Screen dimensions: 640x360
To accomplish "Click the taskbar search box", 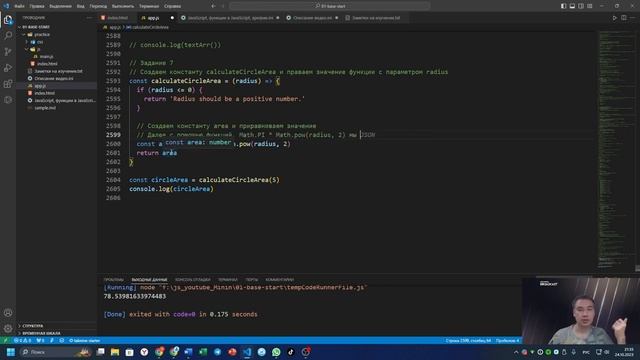I will tap(55, 352).
